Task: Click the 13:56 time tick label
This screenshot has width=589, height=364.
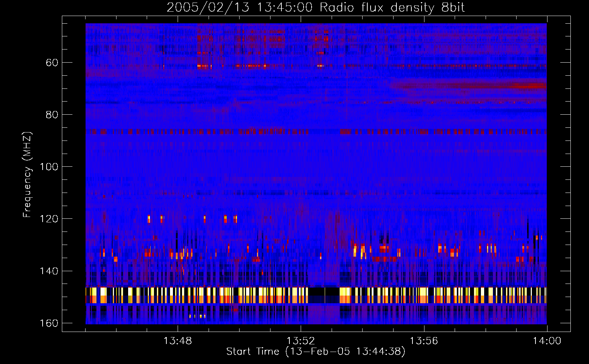Action: (x=424, y=341)
